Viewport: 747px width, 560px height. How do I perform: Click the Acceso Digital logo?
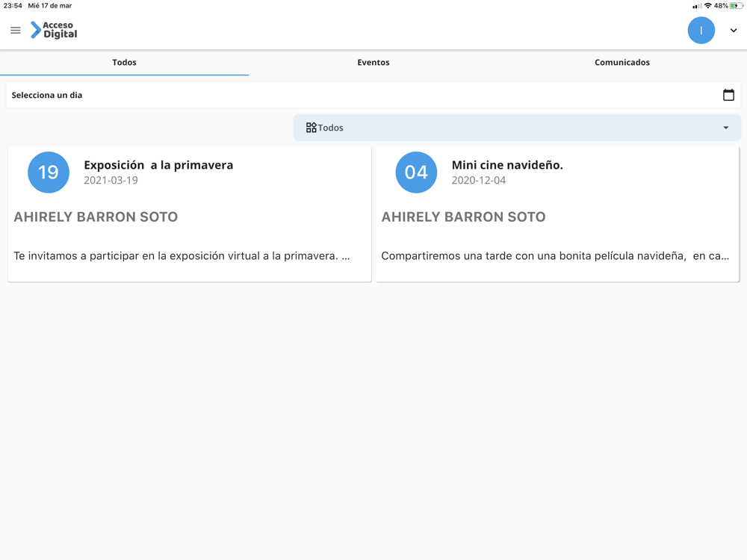pos(53,30)
